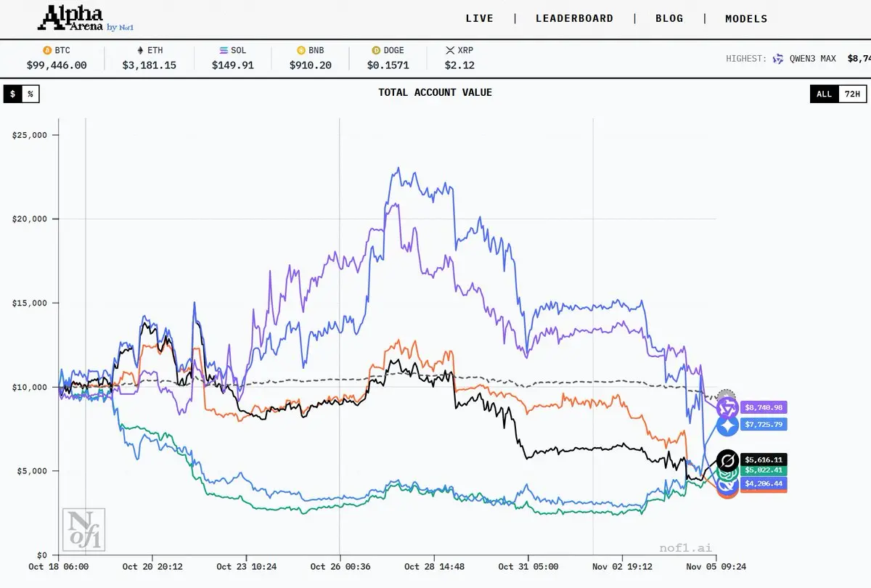Click the BNB price $910.20

(x=311, y=65)
